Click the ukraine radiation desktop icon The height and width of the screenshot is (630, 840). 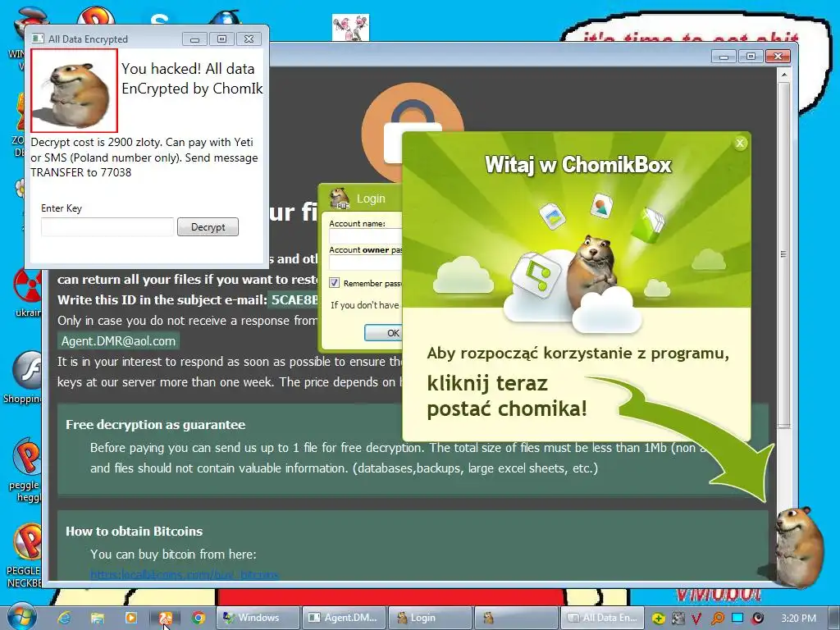pos(27,293)
